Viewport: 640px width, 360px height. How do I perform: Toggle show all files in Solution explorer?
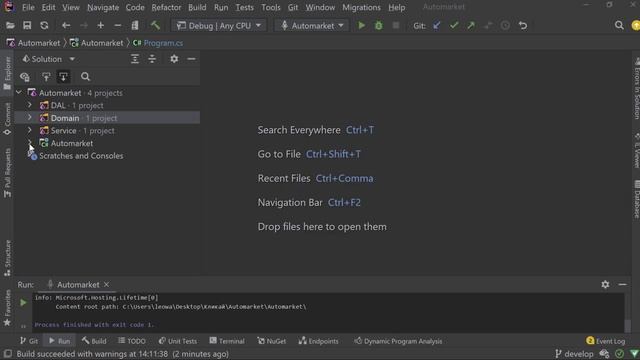coord(24,77)
